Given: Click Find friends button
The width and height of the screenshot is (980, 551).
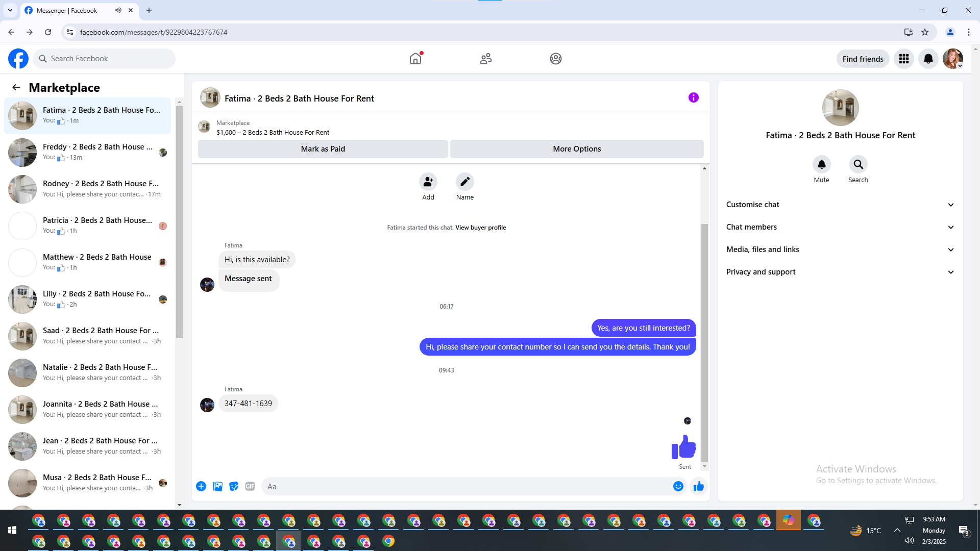Looking at the screenshot, I should click(x=863, y=59).
